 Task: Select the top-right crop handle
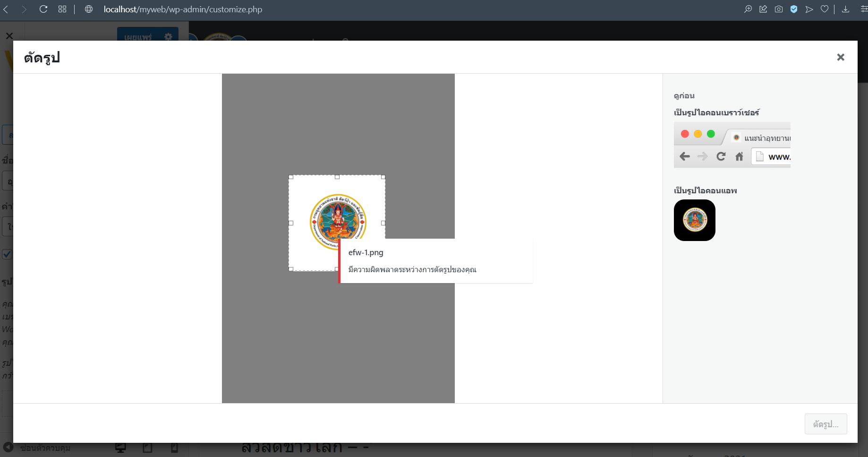pyautogui.click(x=383, y=177)
